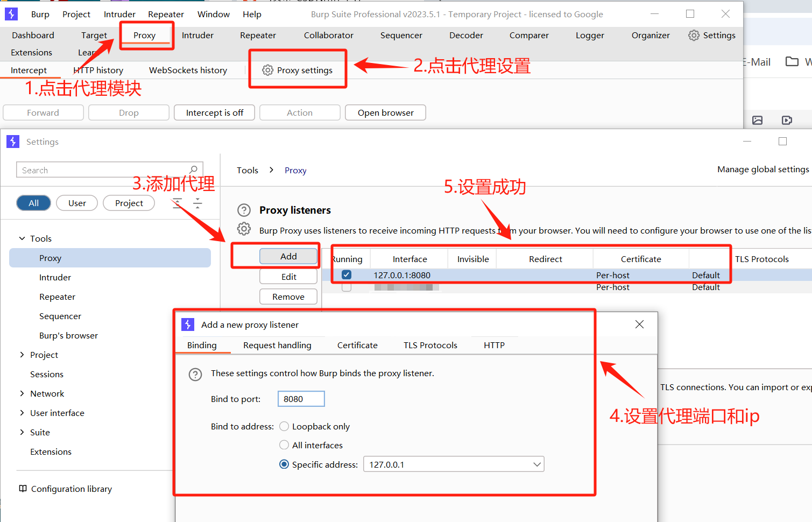Open the HTTP history sub-tab
This screenshot has height=522, width=812.
(98, 70)
